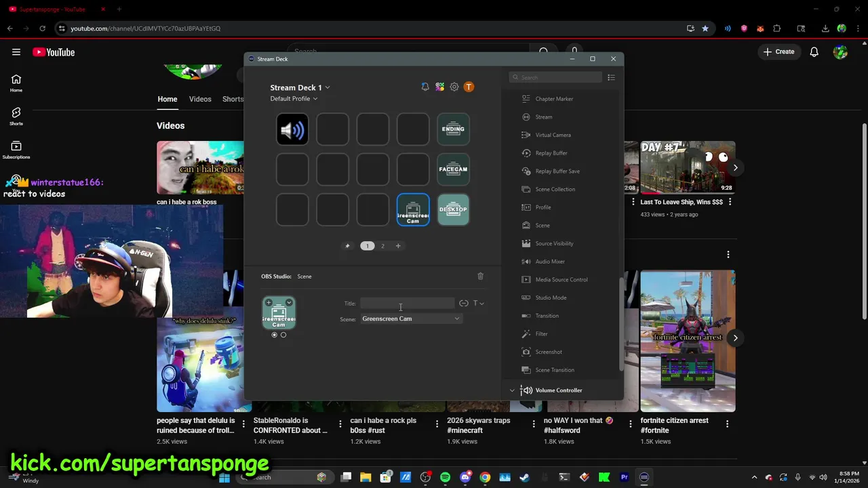Show next videos with right carousel arrow
The image size is (868, 488).
(x=735, y=167)
